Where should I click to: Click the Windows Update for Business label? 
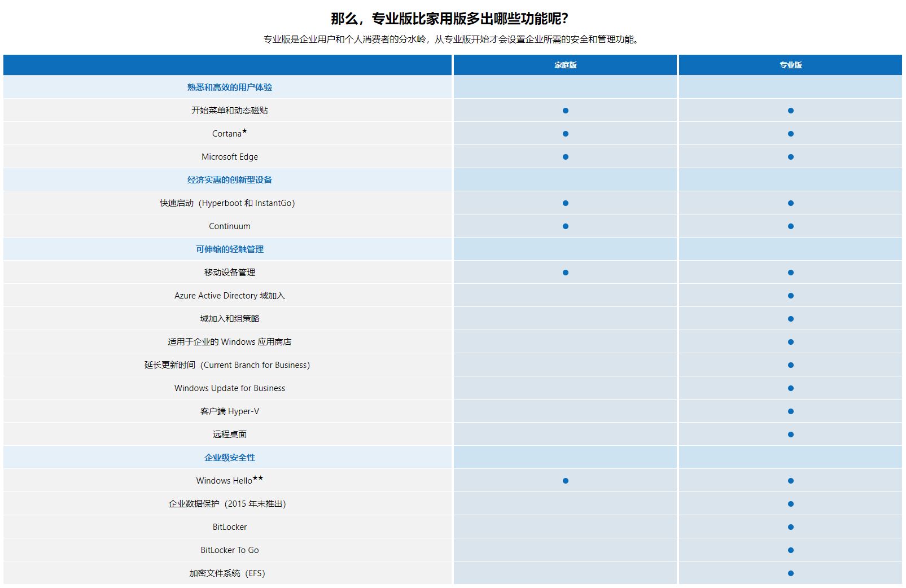click(229, 388)
